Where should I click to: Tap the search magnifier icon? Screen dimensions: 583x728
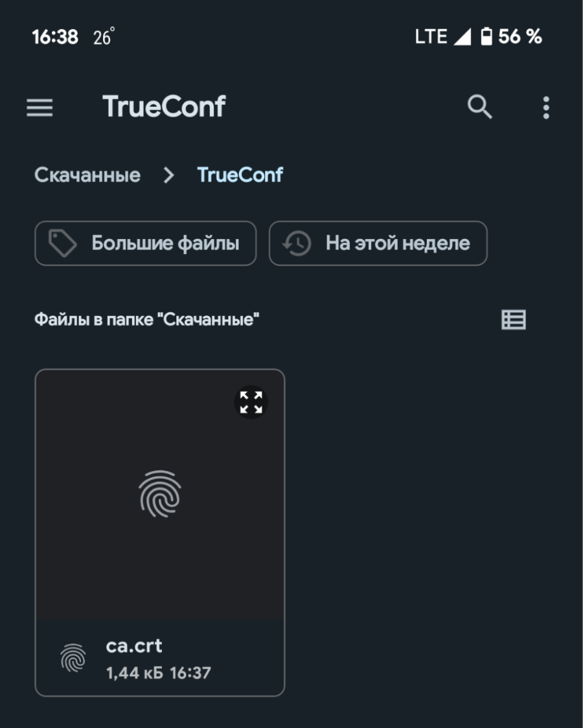pyautogui.click(x=479, y=108)
